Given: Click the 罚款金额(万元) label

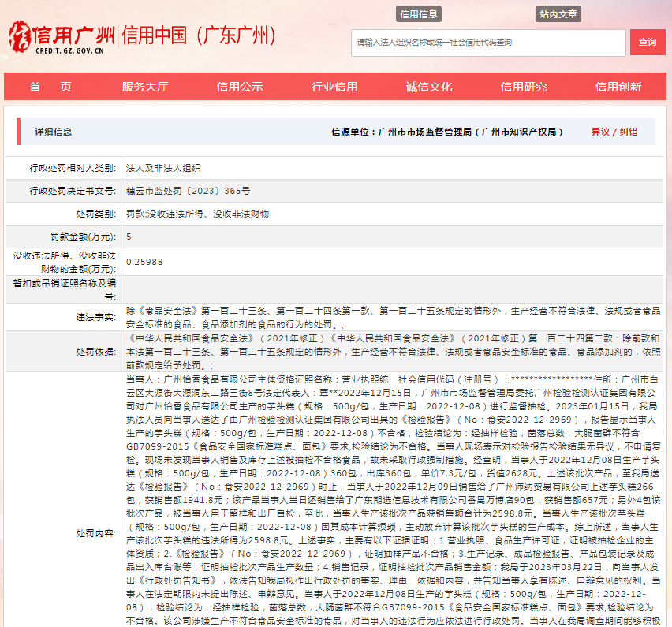Looking at the screenshot, I should tap(83, 237).
